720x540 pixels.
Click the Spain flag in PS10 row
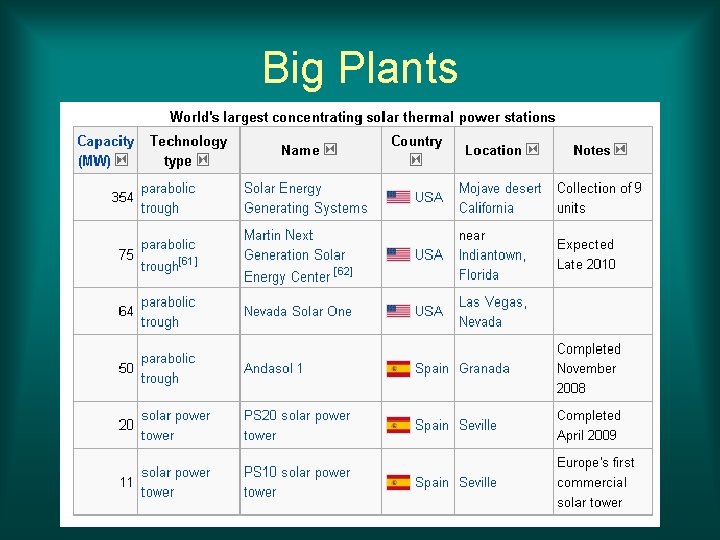[x=398, y=482]
